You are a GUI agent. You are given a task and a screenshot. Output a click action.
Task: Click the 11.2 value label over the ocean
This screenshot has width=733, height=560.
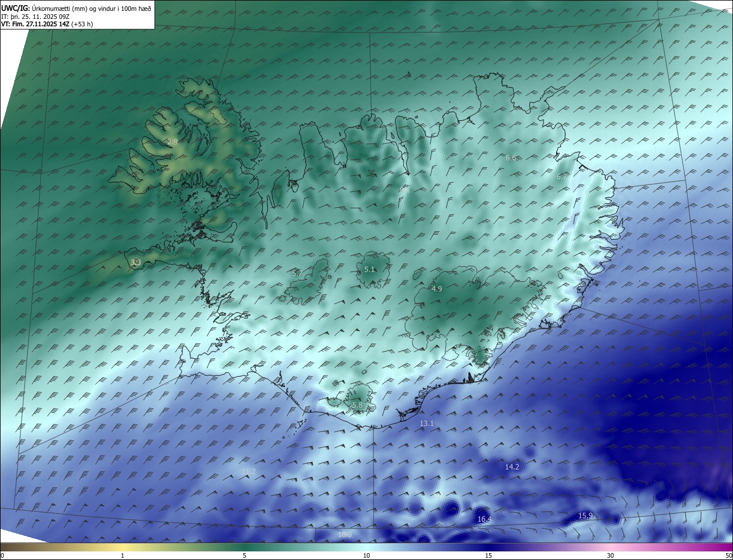tap(249, 471)
